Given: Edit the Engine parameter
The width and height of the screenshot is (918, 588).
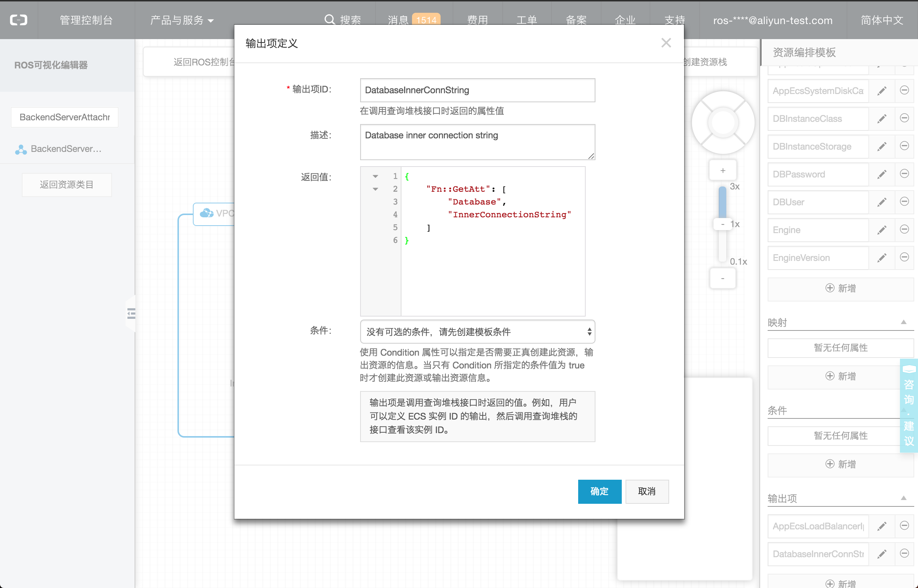Looking at the screenshot, I should (882, 230).
